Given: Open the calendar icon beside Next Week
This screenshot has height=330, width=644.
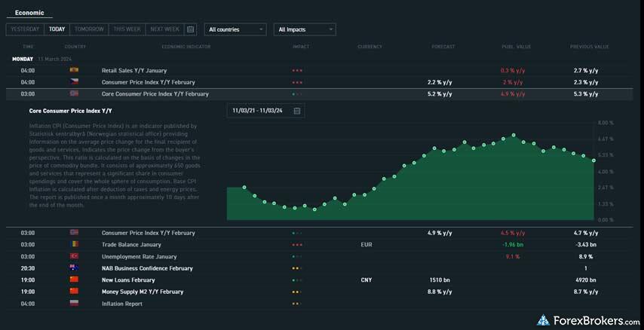Looking at the screenshot, I should 191,29.
